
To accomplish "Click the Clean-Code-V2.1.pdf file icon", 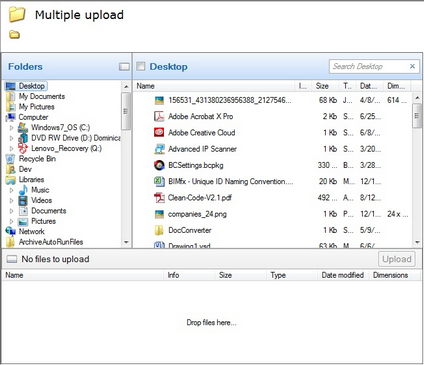I will coord(159,198).
